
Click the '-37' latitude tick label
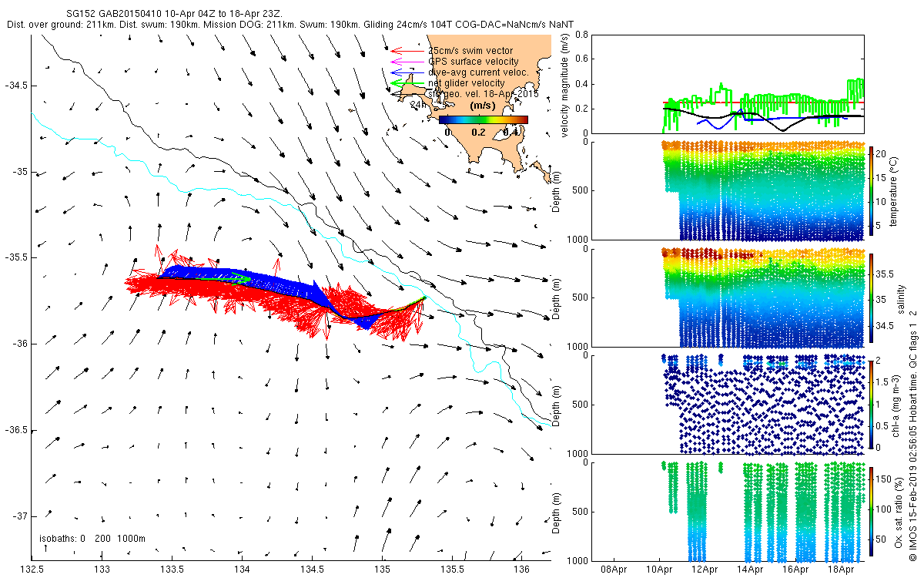18,516
